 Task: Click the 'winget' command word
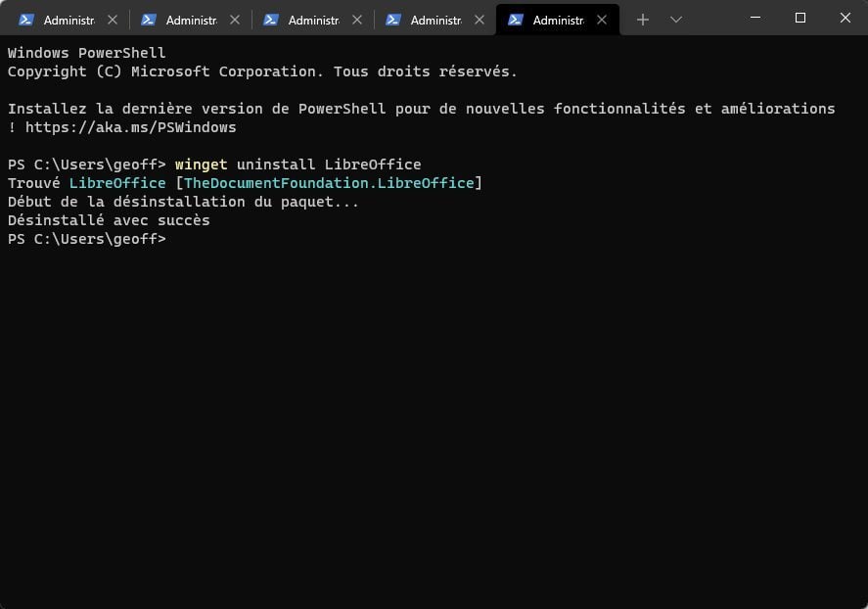coord(201,164)
